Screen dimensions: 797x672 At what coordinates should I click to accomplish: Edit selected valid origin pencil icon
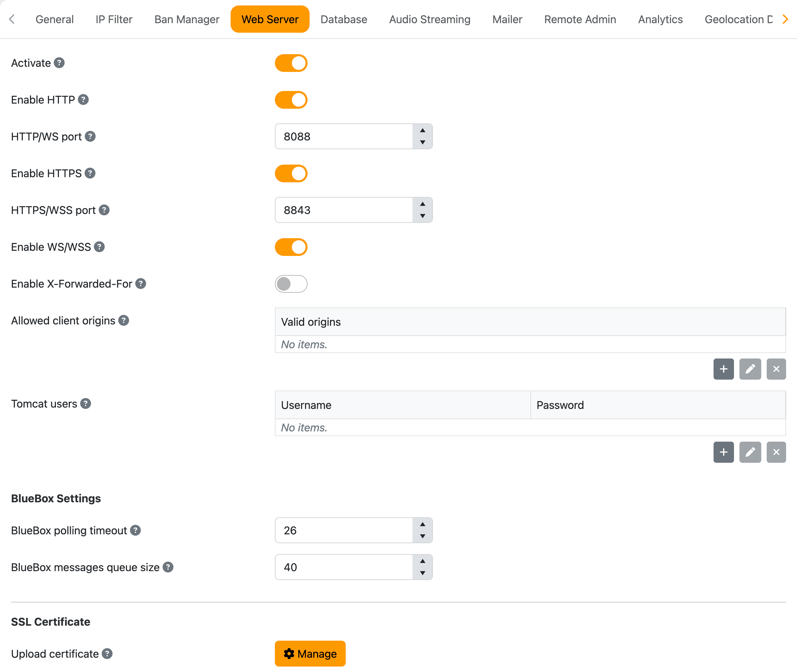pos(750,369)
